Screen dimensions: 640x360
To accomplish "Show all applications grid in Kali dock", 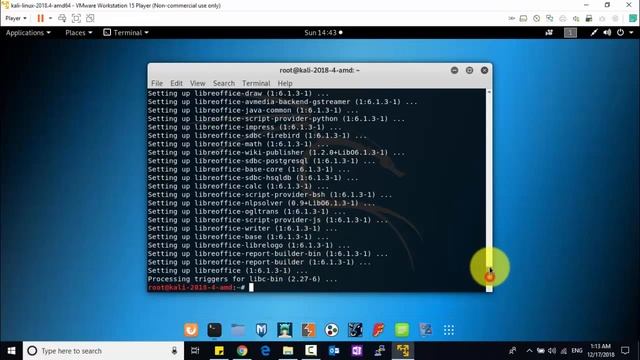I will click(x=449, y=330).
